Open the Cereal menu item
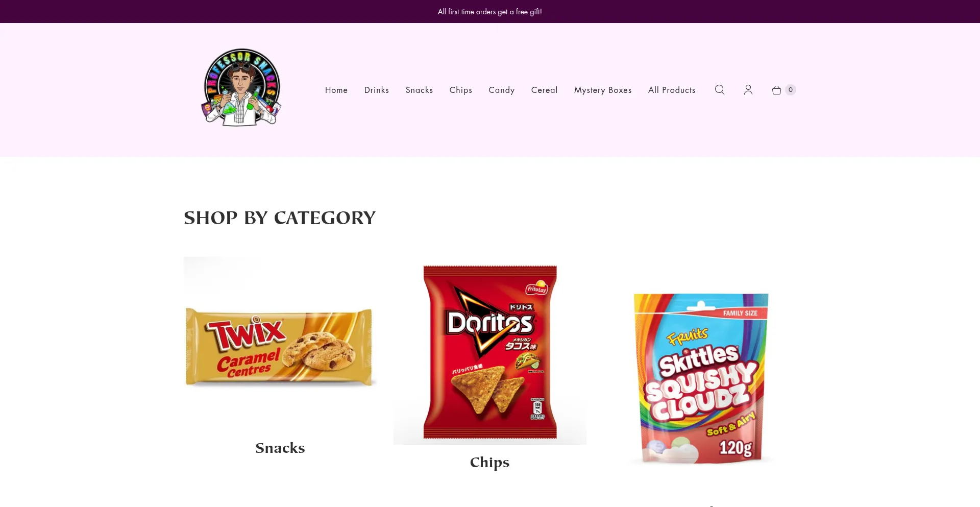This screenshot has width=980, height=507. pos(545,90)
